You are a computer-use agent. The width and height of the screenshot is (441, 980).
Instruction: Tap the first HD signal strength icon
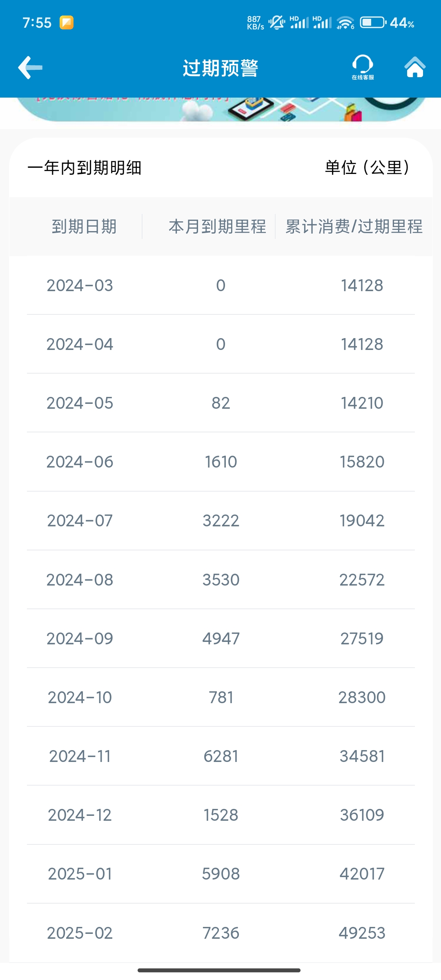[299, 22]
